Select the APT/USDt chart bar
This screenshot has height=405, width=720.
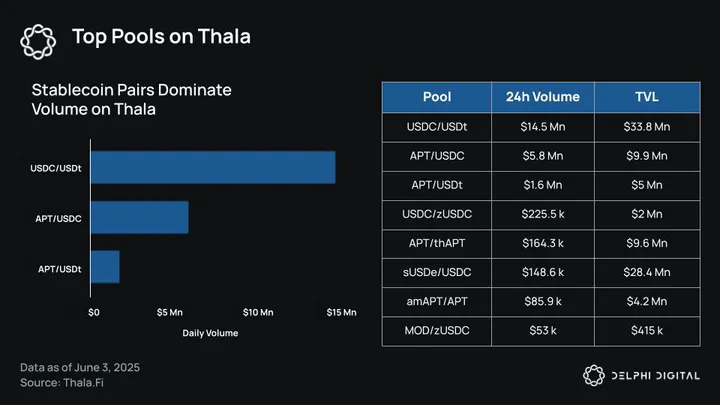point(104,267)
